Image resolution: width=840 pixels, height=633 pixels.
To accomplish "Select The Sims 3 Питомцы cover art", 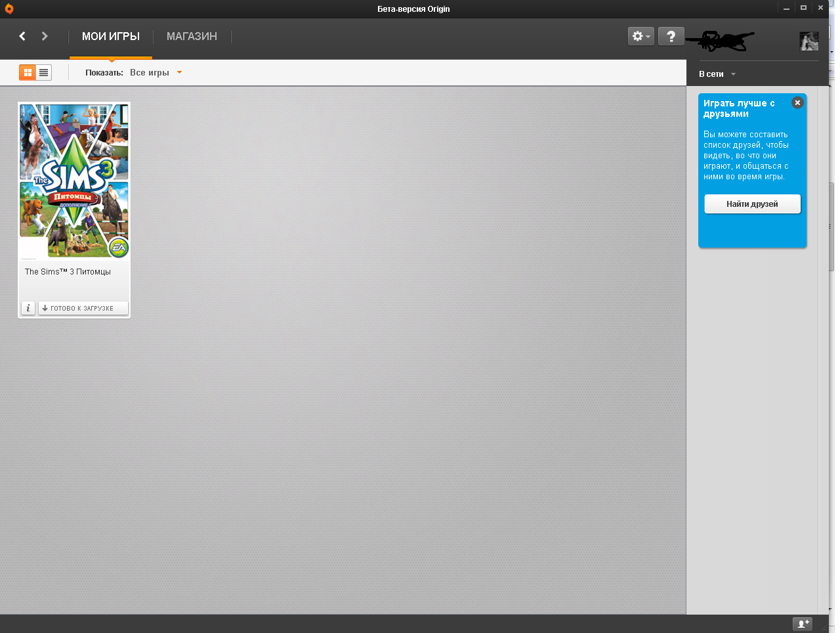I will pos(74,181).
